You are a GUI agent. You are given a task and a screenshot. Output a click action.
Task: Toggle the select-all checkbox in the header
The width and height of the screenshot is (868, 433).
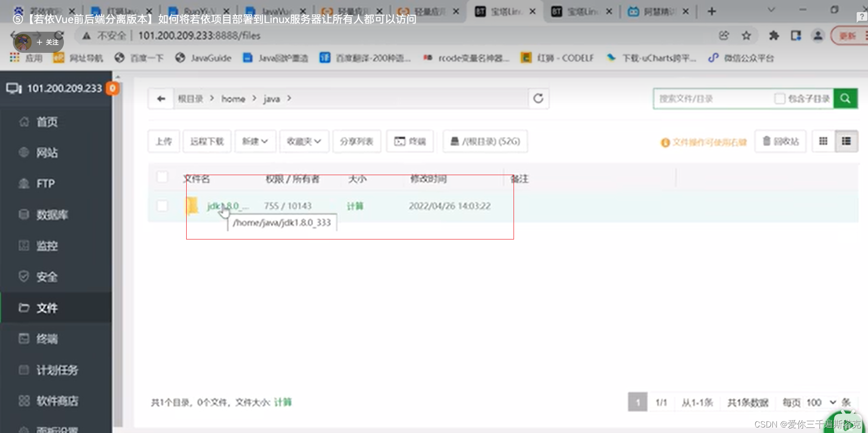pyautogui.click(x=162, y=177)
